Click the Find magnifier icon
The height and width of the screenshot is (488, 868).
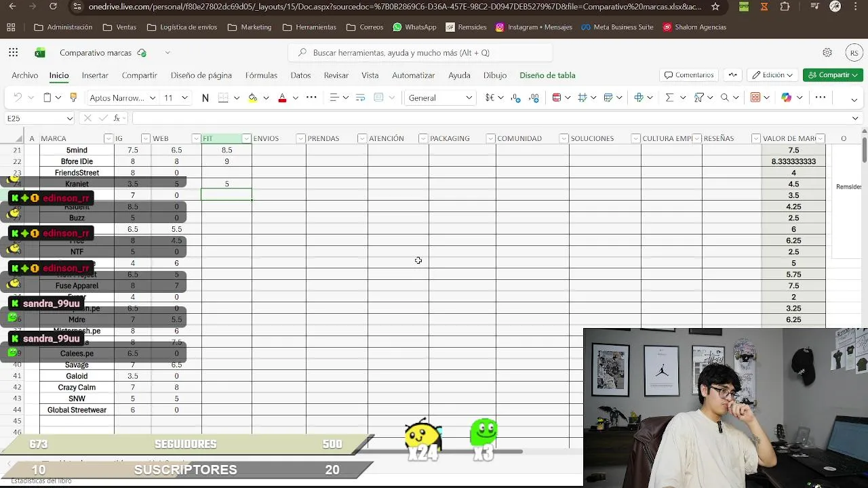(725, 98)
